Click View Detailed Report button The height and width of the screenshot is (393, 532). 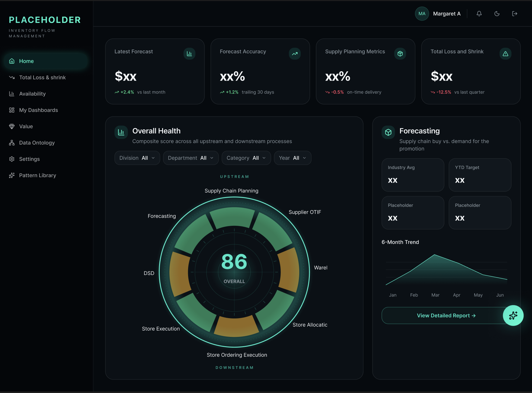[446, 315]
